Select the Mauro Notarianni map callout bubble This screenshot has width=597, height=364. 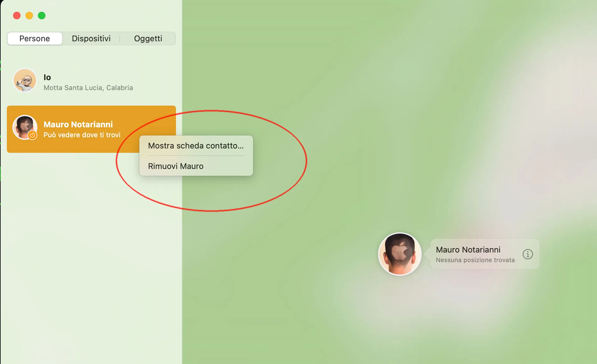(x=476, y=254)
